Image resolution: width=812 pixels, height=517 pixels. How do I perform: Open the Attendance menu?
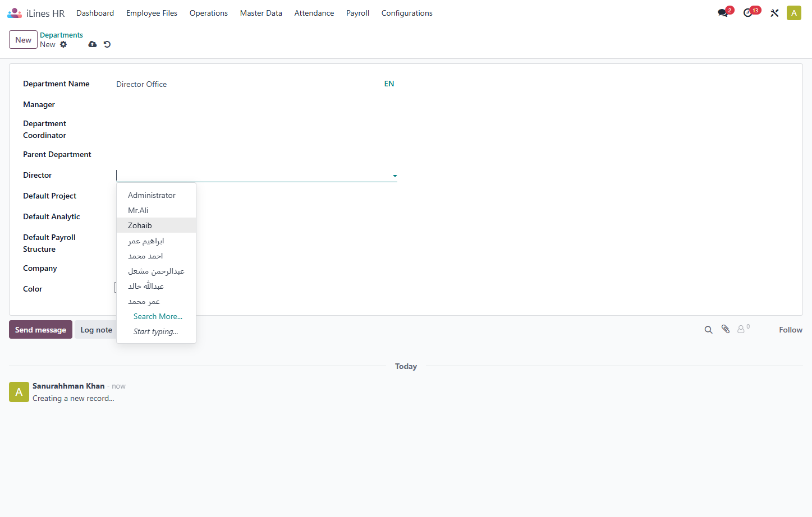[314, 13]
